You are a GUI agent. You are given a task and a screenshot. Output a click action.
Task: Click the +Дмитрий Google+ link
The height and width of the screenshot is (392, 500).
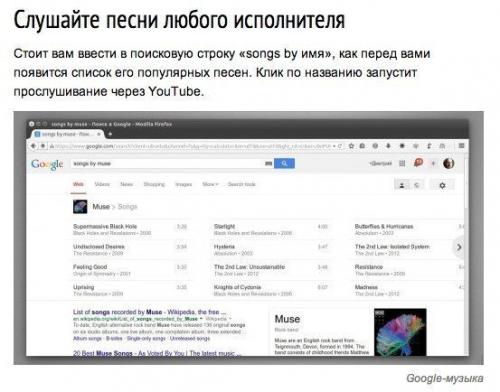381,163
